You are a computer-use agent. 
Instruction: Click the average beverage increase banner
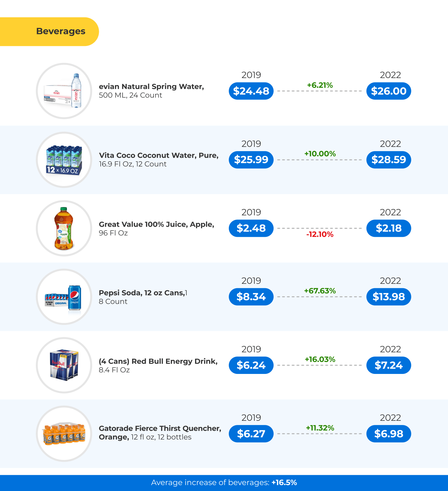coord(224,483)
